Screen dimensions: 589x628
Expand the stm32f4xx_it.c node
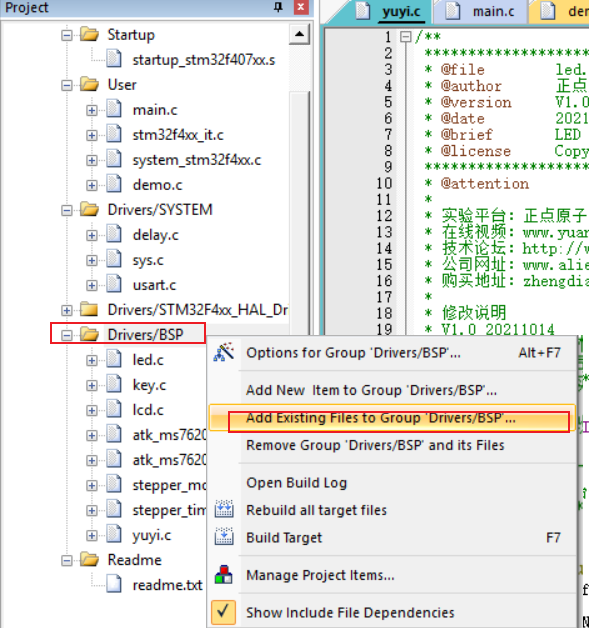(x=92, y=135)
